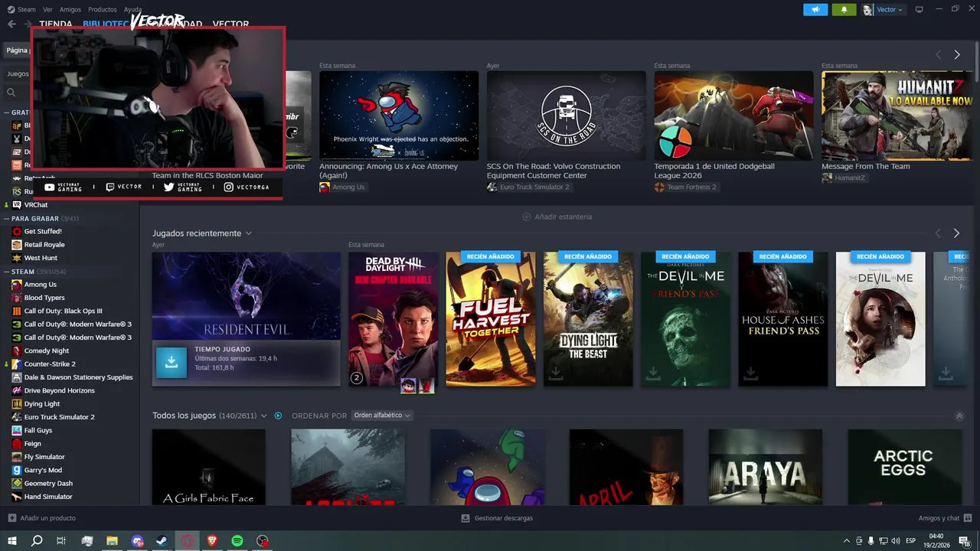
Task: Open Task View on the taskbar
Action: [61, 541]
